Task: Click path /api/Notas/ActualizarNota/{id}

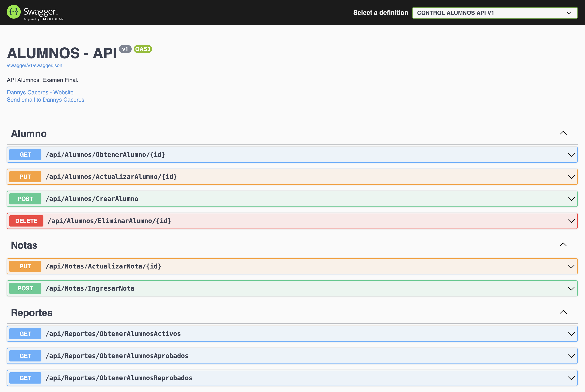Action: (103, 266)
